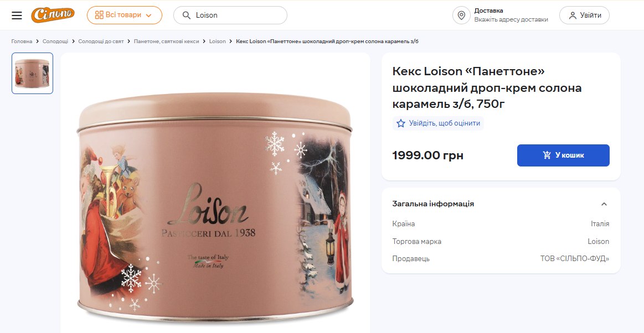Click the user profile icon in Увійти
The image size is (644, 333).
[x=573, y=15]
